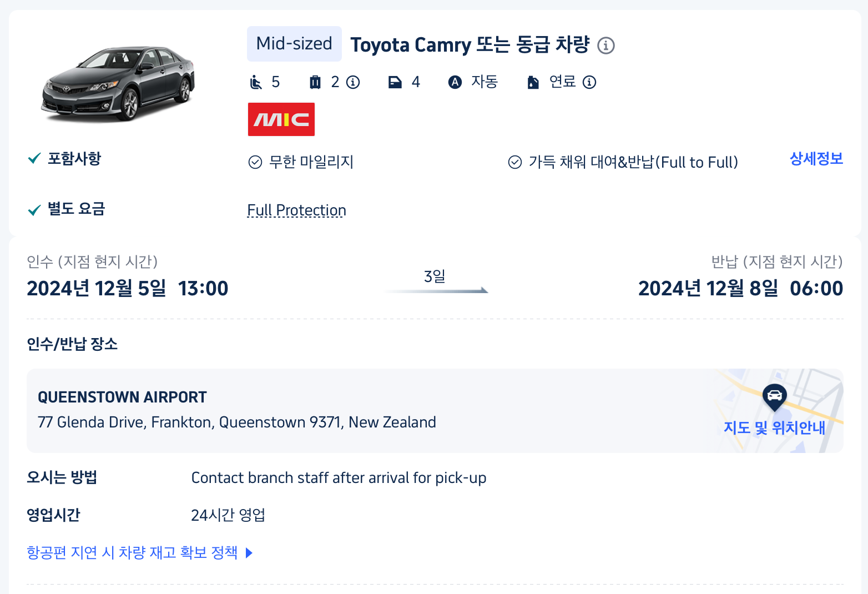
Task: Click the Mid-sized category badge
Action: coord(294,44)
